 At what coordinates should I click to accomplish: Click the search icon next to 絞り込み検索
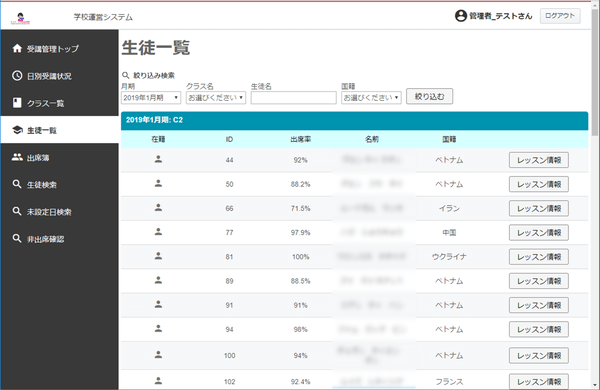click(126, 75)
